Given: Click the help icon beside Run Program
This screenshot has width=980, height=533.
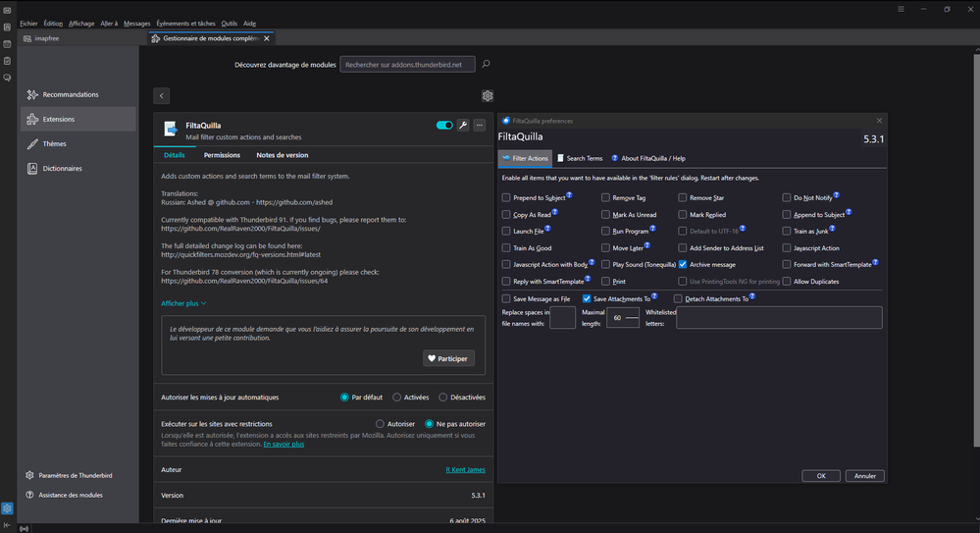Looking at the screenshot, I should [x=652, y=230].
